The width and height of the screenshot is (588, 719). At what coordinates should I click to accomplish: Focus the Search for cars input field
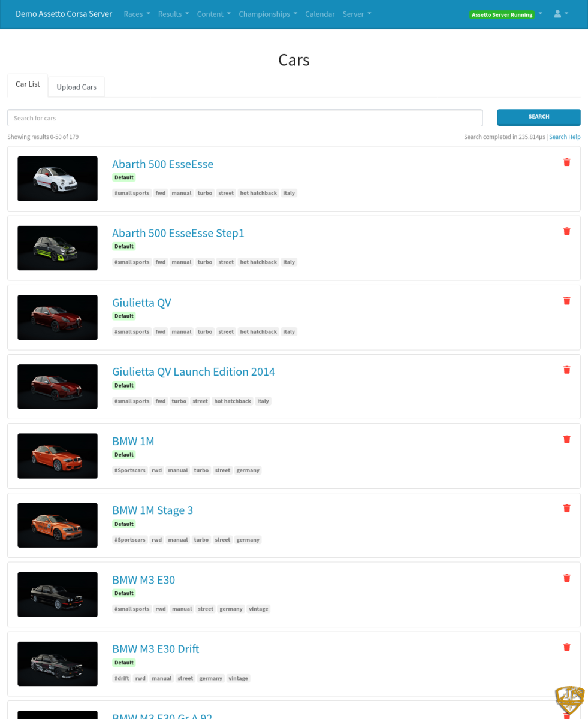(245, 118)
